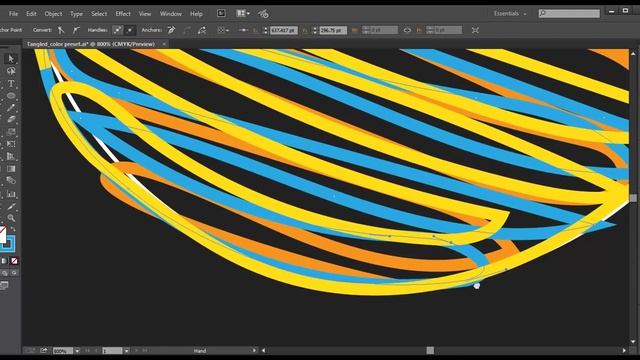This screenshot has height=360, width=640.
Task: Click the Y coordinate value field
Action: coord(333,30)
